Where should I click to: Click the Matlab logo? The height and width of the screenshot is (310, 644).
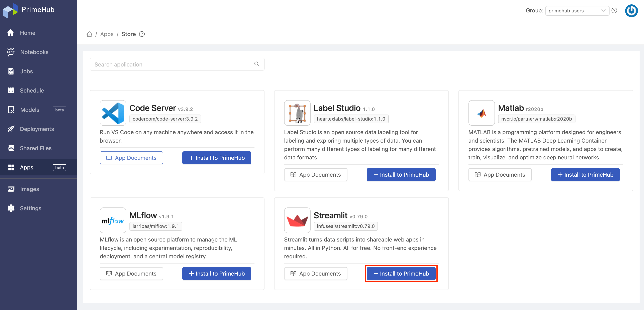coord(481,113)
